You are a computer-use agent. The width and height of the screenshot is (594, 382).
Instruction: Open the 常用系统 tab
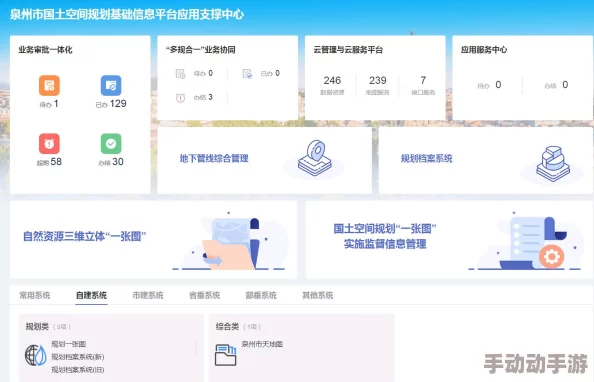coord(34,295)
